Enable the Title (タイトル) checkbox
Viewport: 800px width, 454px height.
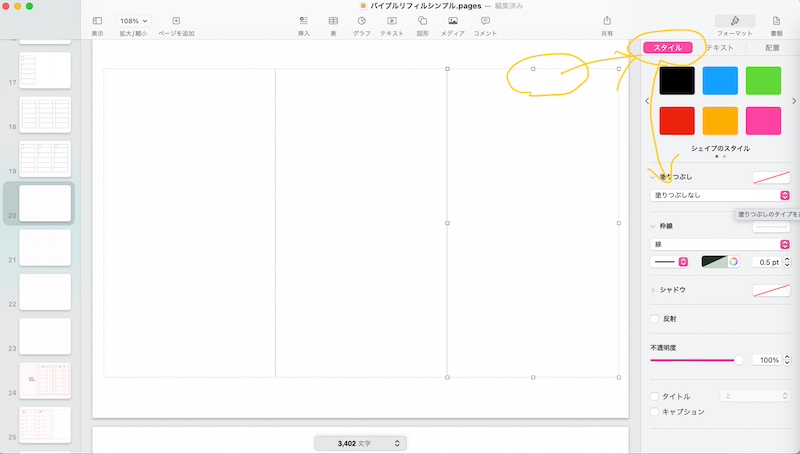pos(655,396)
